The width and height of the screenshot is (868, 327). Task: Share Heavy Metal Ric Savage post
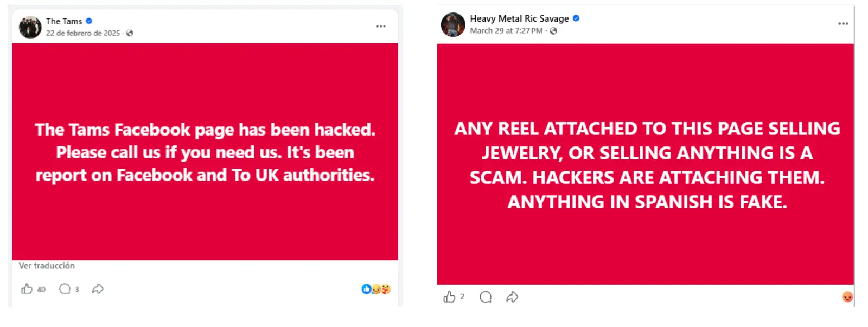(512, 297)
